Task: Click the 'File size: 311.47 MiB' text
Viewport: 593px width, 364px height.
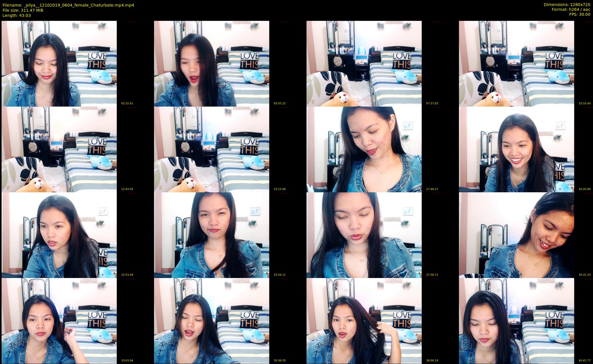Action: [23, 10]
